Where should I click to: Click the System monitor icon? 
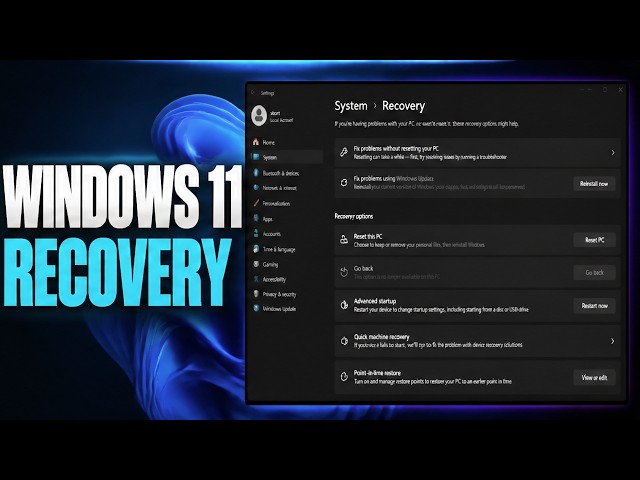(x=256, y=157)
